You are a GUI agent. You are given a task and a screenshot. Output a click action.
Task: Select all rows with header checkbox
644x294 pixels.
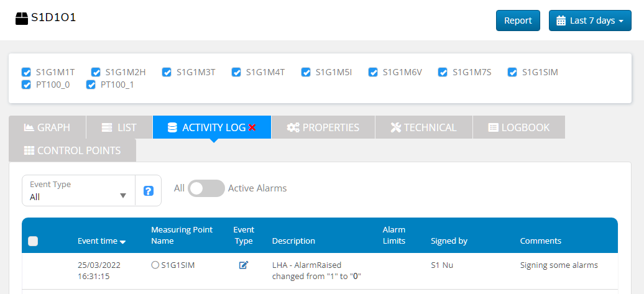(34, 241)
